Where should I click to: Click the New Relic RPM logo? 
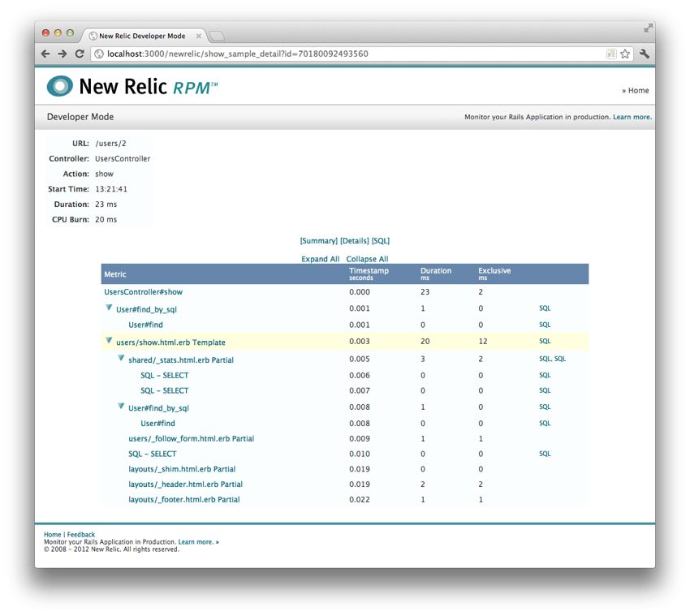tap(132, 86)
